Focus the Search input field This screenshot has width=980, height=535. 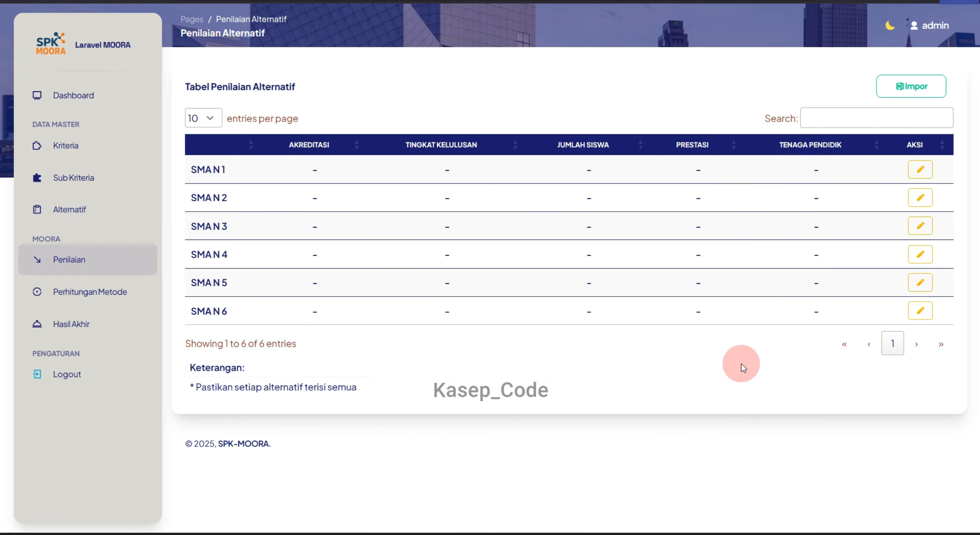click(x=877, y=118)
